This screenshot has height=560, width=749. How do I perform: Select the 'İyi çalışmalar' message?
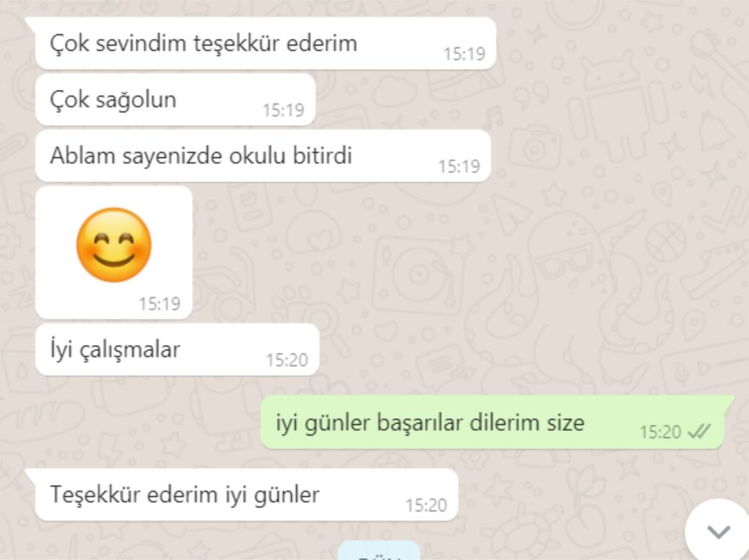pos(177,349)
